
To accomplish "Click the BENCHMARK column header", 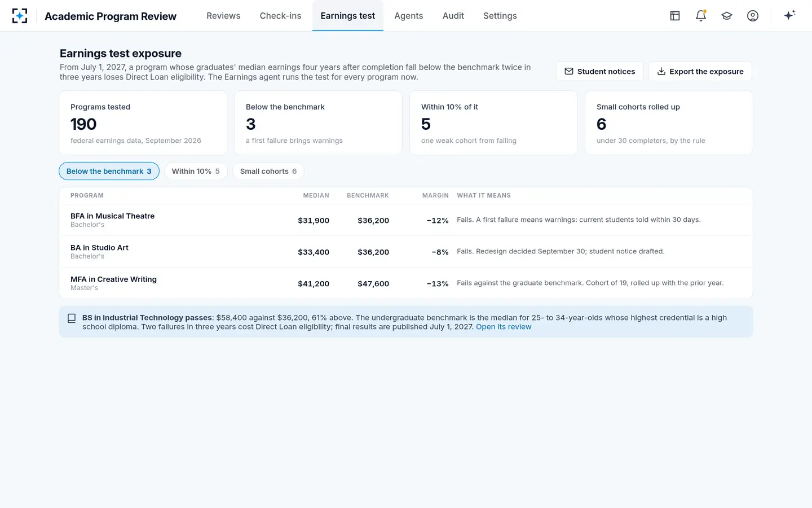I will 368,196.
